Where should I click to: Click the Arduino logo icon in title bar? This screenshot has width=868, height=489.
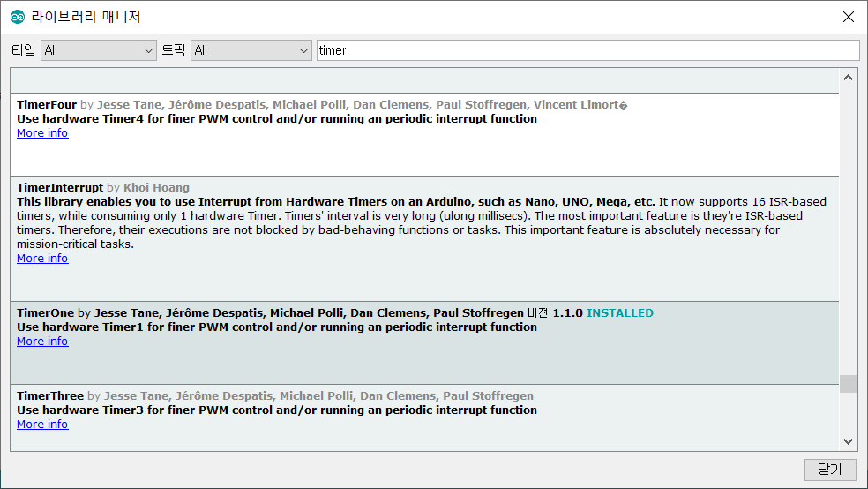click(18, 17)
